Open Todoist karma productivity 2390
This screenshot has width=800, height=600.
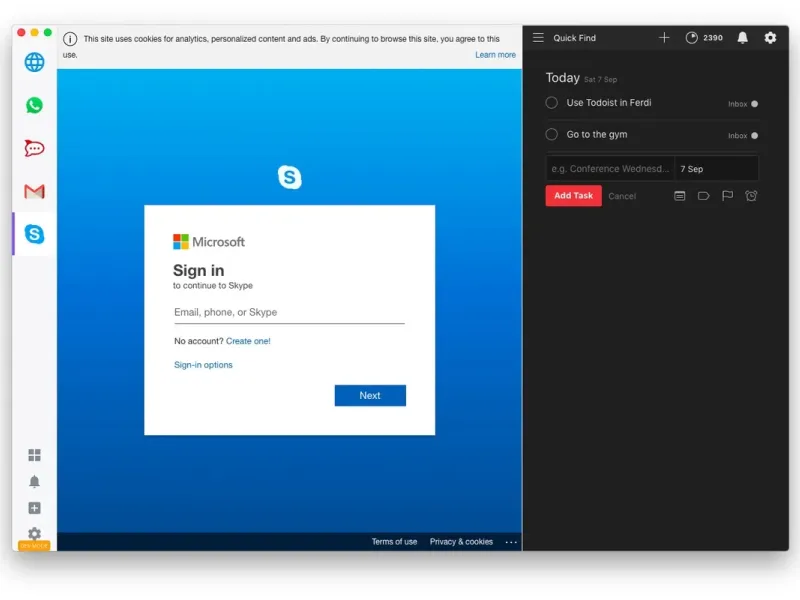click(704, 38)
